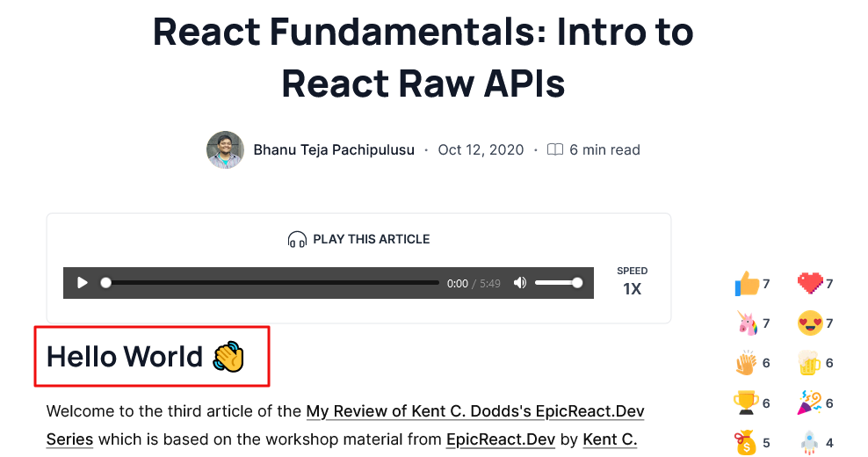
Task: Click the rocket reaction emoji
Action: tap(809, 442)
